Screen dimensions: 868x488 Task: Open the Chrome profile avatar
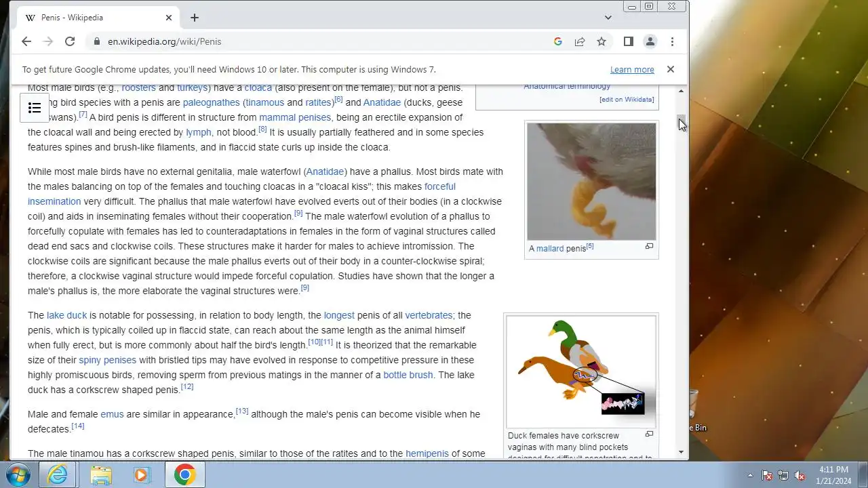(x=650, y=41)
